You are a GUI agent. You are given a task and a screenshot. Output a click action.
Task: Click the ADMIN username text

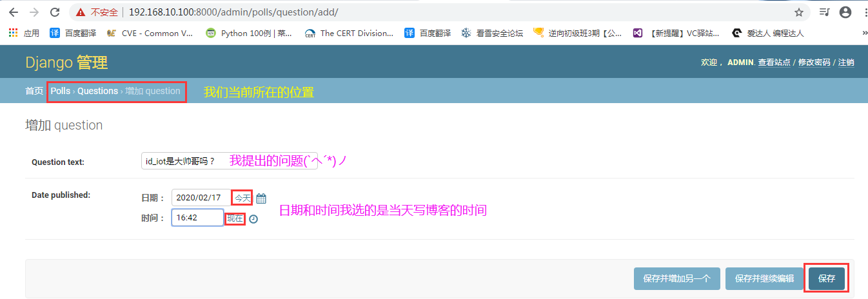(x=740, y=63)
